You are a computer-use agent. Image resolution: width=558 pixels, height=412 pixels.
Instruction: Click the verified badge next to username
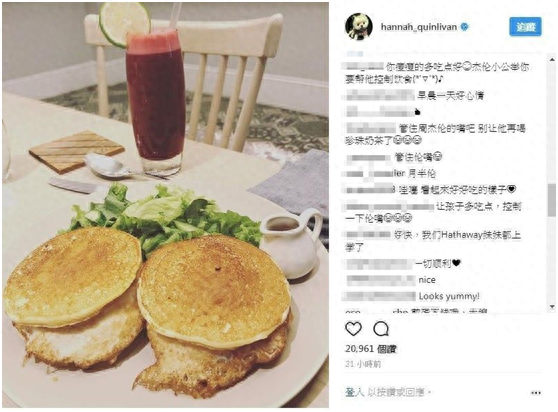464,27
